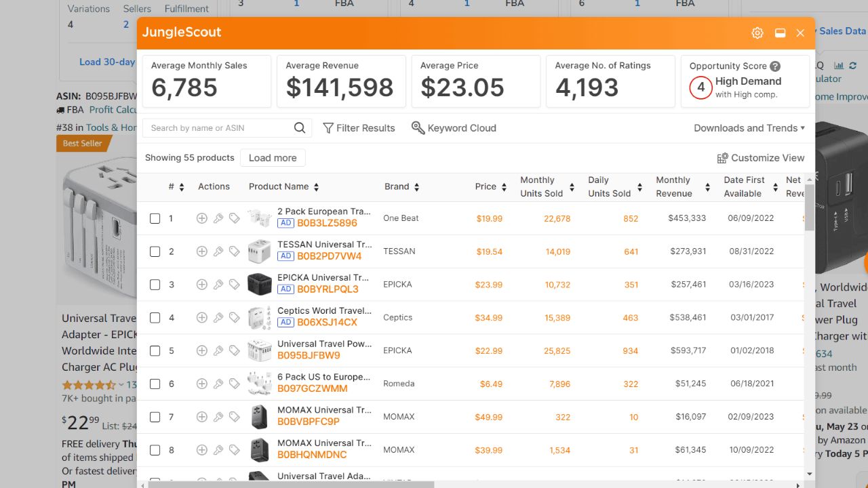
Task: Pin the Ceptics product row
Action: pos(218,317)
